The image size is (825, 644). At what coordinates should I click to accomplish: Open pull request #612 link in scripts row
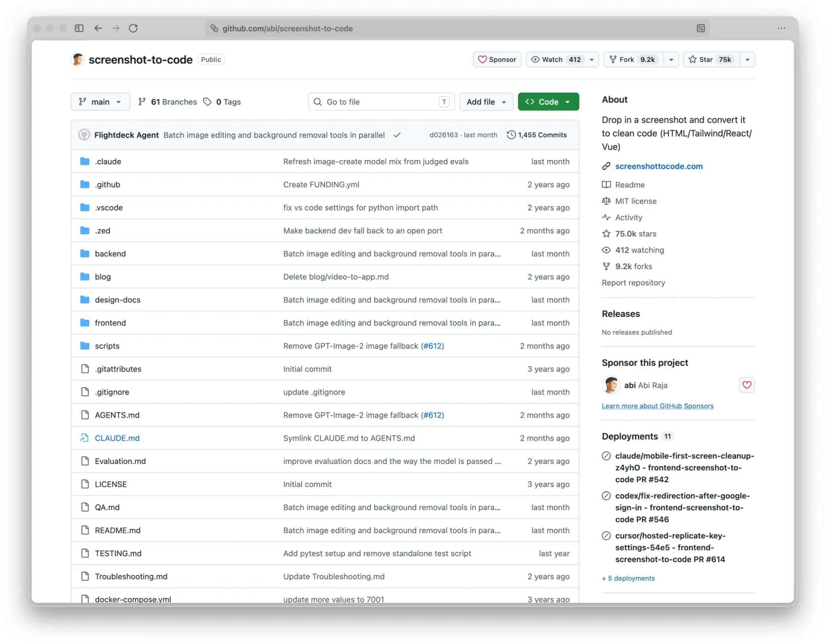432,346
